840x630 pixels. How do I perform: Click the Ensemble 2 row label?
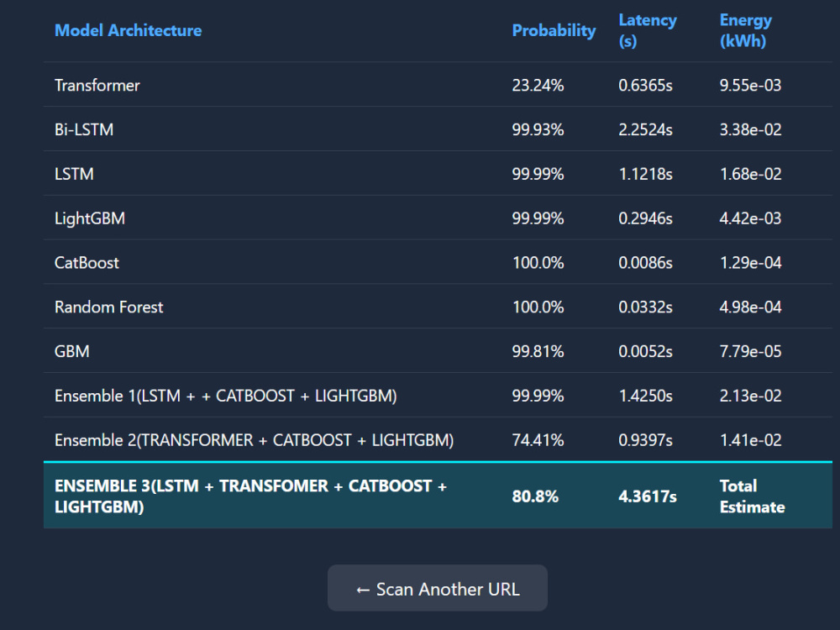click(254, 440)
